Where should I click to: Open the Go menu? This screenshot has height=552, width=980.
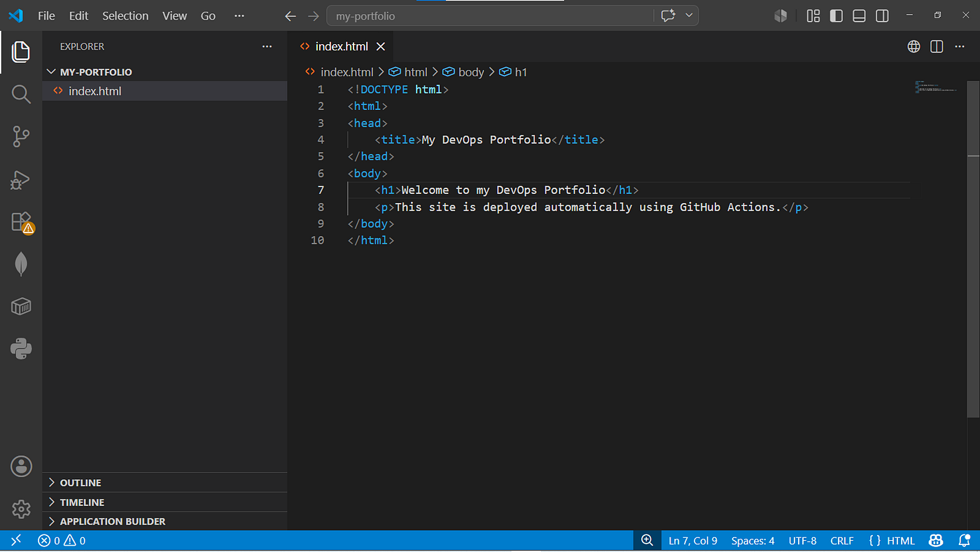click(208, 15)
